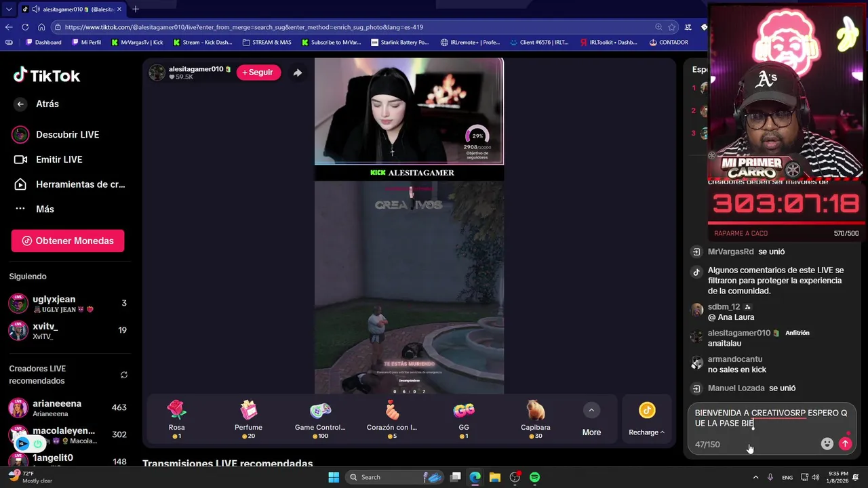The image size is (868, 488).
Task: Click the browser back button
Action: (x=9, y=27)
